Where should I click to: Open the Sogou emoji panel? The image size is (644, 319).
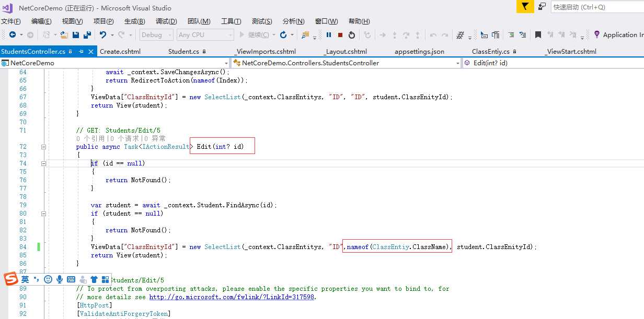tap(48, 280)
